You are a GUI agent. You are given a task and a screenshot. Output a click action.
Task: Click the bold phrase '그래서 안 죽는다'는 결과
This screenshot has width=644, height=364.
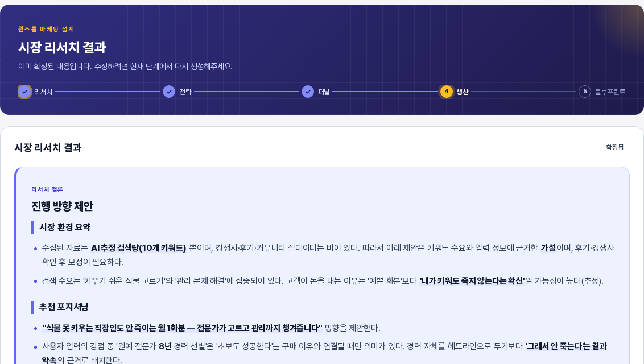click(567, 346)
